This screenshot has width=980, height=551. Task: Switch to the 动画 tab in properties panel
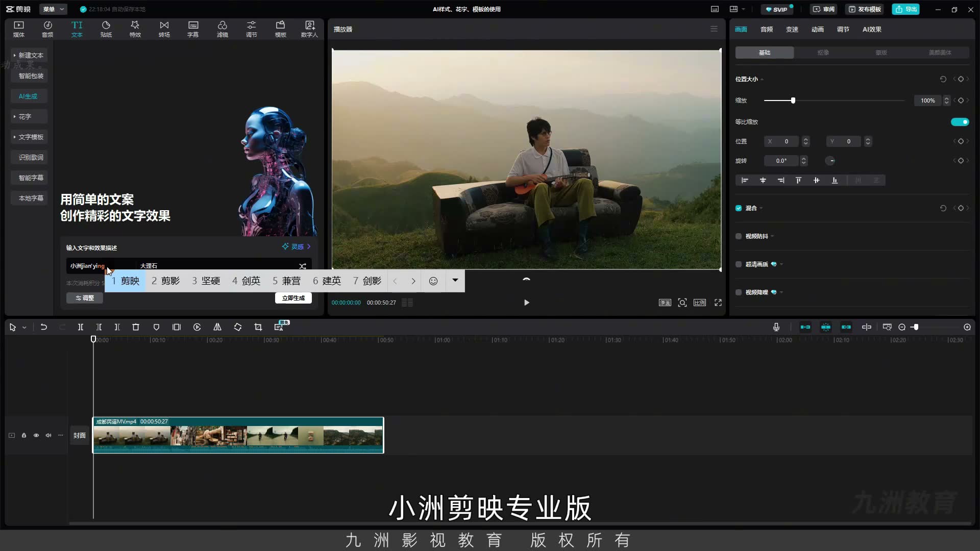[818, 29]
